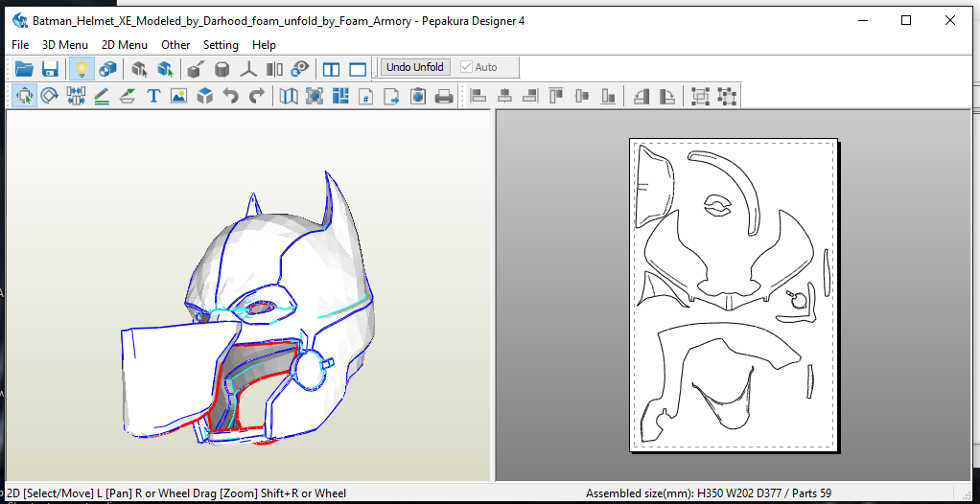The width and height of the screenshot is (980, 504).
Task: Click the Add Image picture icon
Action: pyautogui.click(x=178, y=96)
